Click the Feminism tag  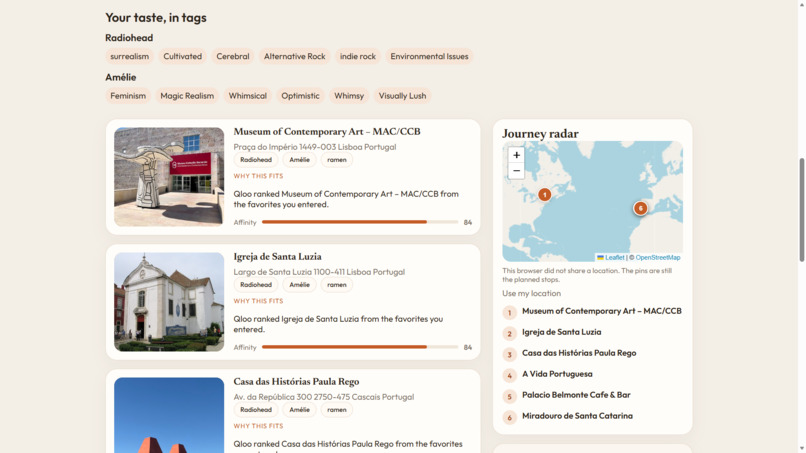[128, 96]
